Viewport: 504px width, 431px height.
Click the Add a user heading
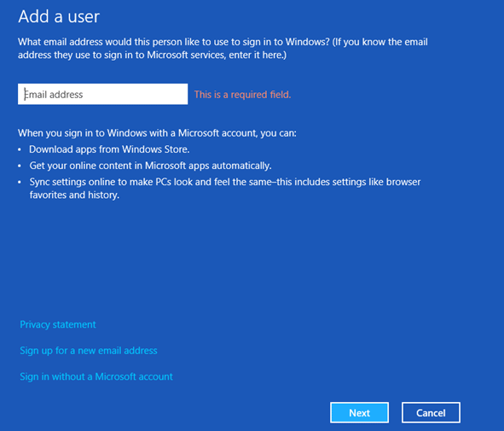[x=59, y=16]
